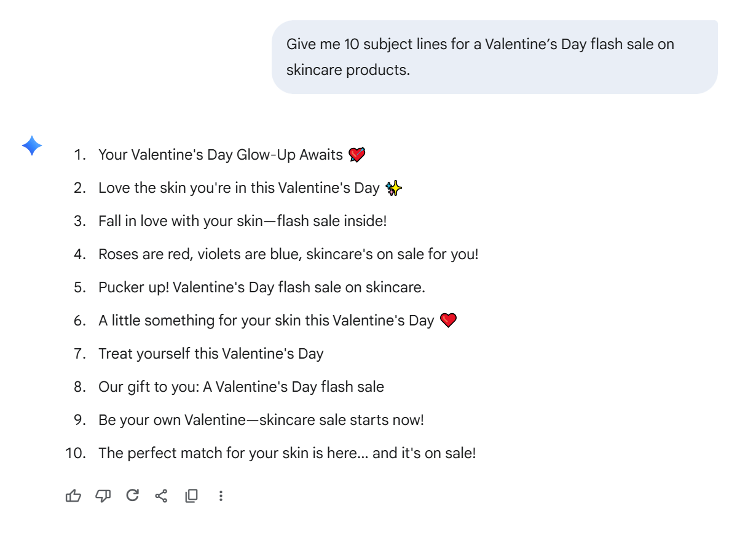Copy the response text
756x541 pixels.
190,495
